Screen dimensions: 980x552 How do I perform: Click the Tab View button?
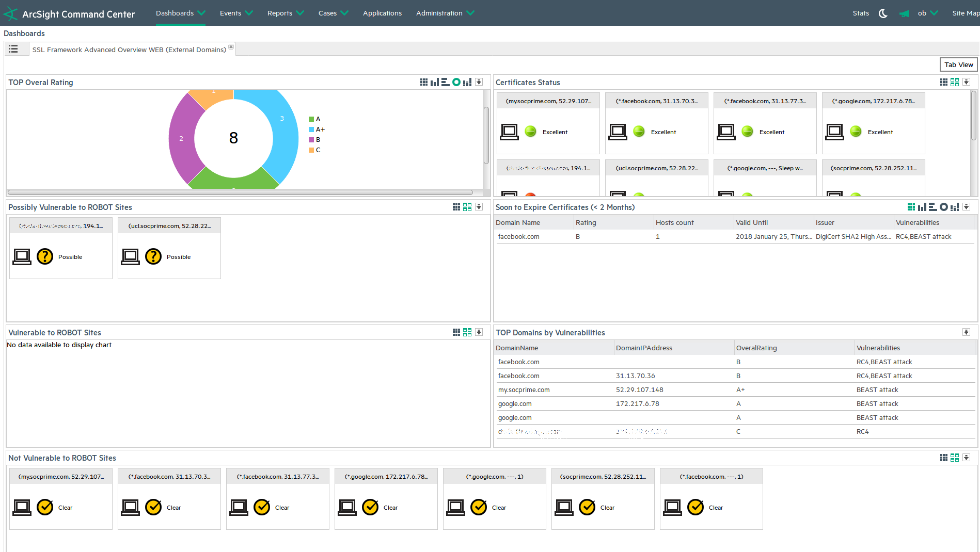(958, 64)
